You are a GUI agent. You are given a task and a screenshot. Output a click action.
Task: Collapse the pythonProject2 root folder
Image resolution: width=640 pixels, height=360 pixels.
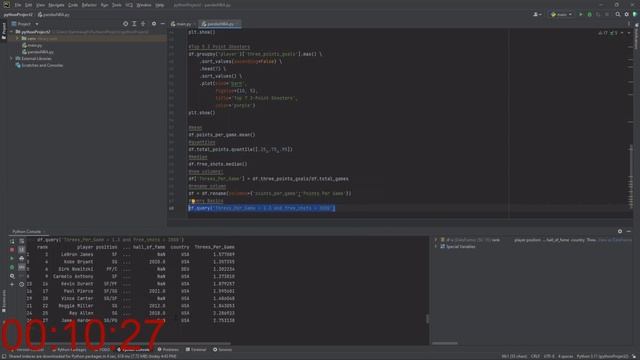click(x=11, y=32)
